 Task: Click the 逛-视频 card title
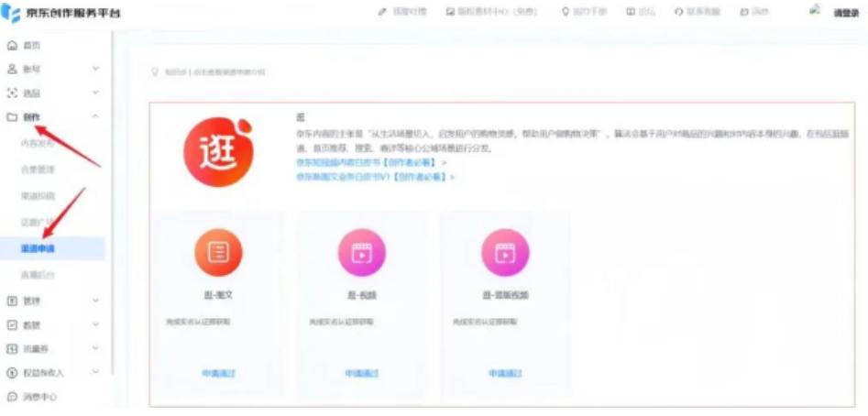[x=361, y=295]
